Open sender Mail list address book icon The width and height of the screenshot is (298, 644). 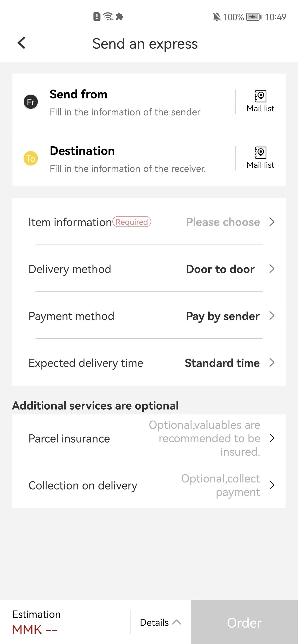260,96
